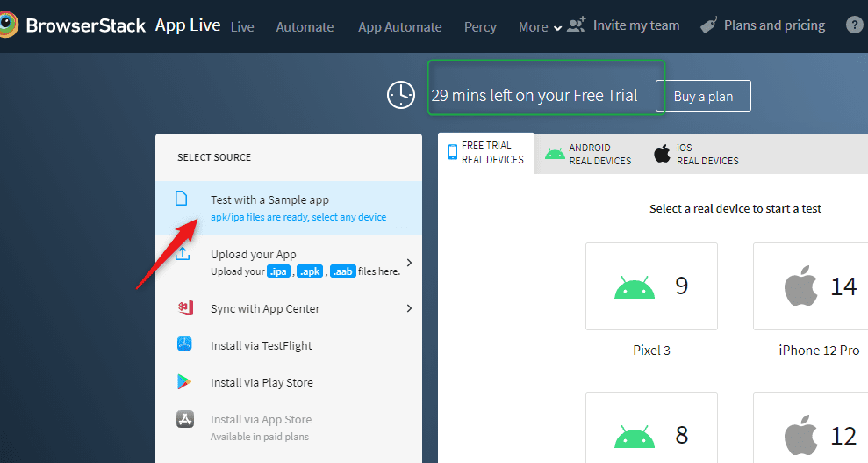Viewport: 868px width, 463px height.
Task: Click the Buy a plan button
Action: [703, 97]
